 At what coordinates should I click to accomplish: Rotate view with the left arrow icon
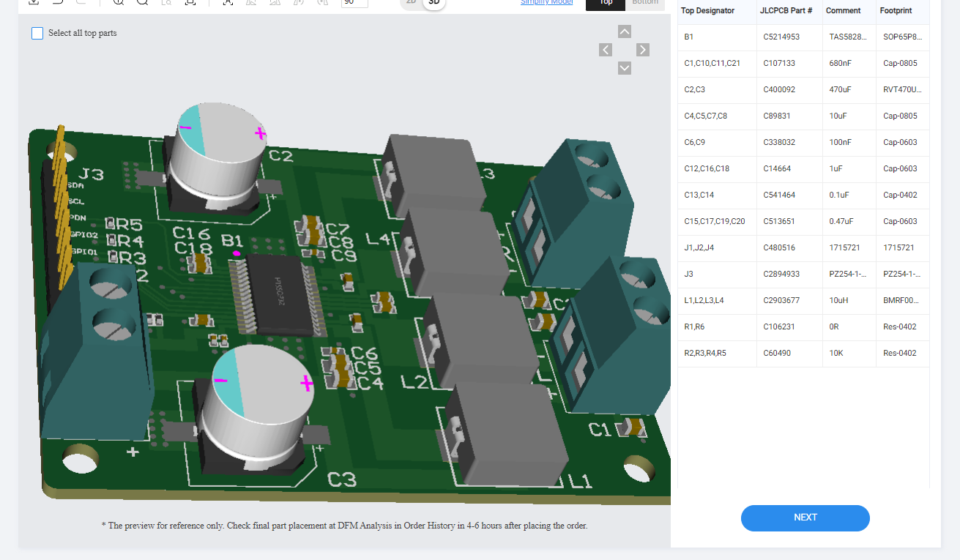point(606,50)
